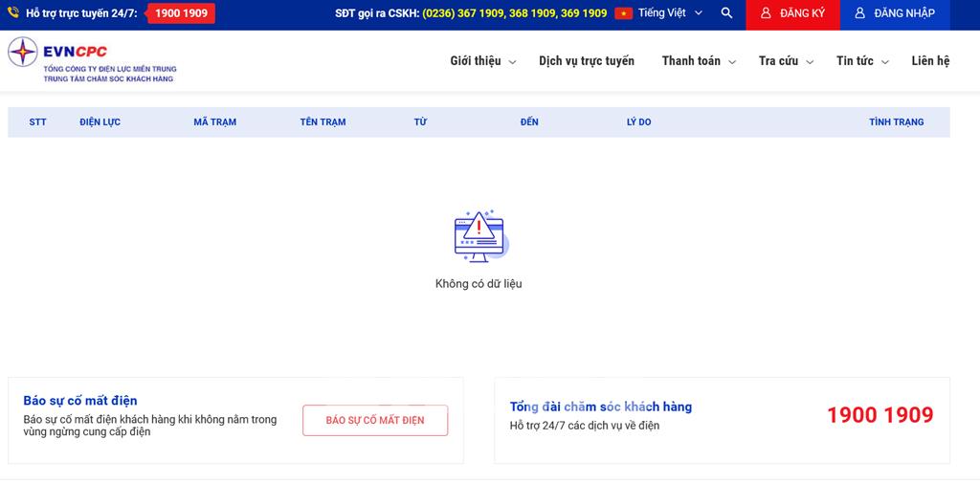Click the no-data warning illustration
980x484 pixels.
[x=479, y=236]
